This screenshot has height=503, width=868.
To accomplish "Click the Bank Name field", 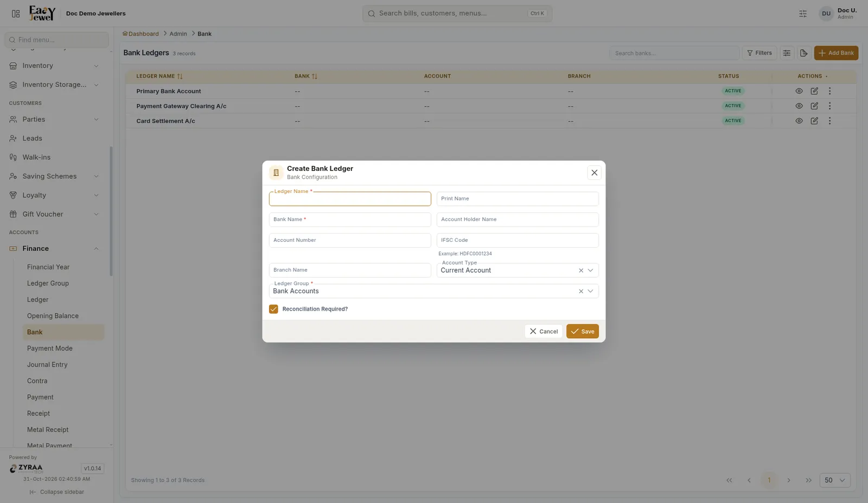I will click(x=350, y=220).
